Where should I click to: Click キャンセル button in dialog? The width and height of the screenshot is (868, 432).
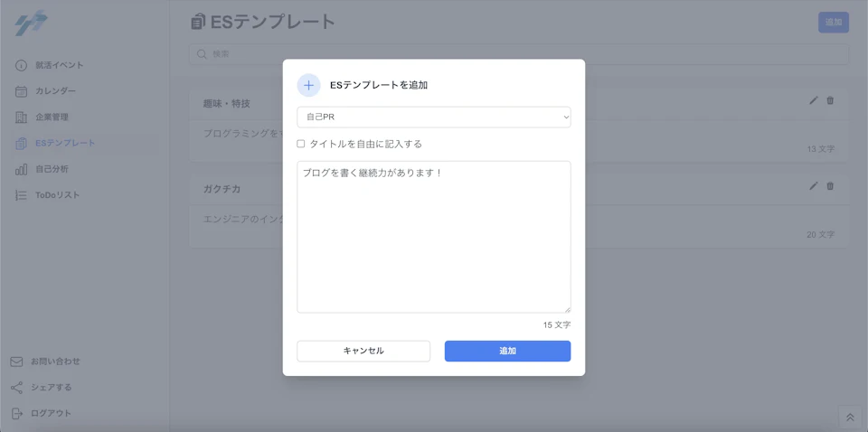tap(363, 352)
